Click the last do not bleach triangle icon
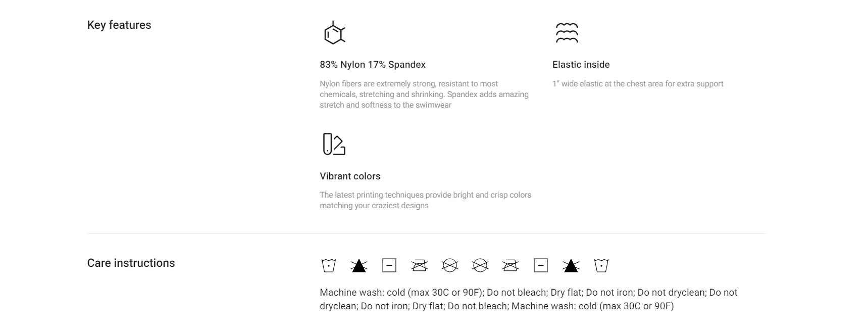868x330 pixels. click(x=571, y=265)
